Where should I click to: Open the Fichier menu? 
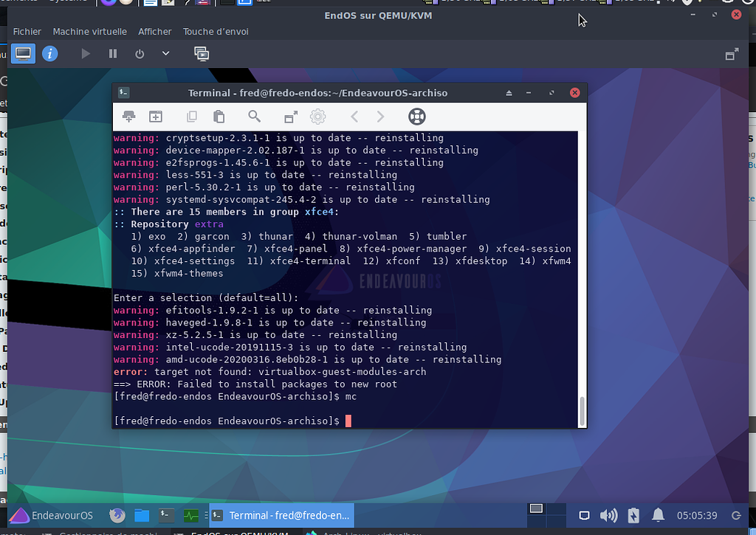[x=27, y=32]
